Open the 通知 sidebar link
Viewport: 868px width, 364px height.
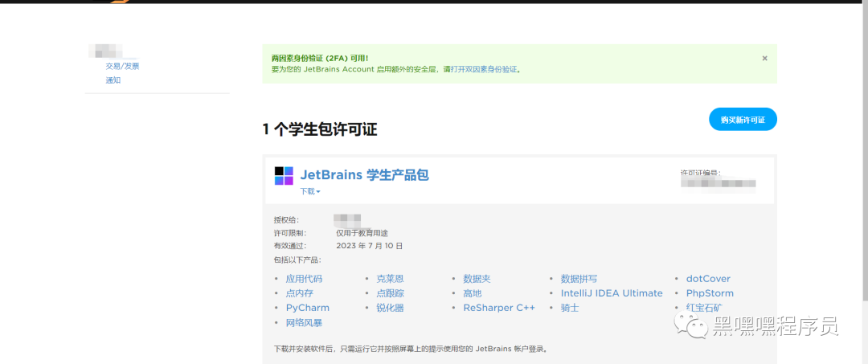tap(113, 80)
